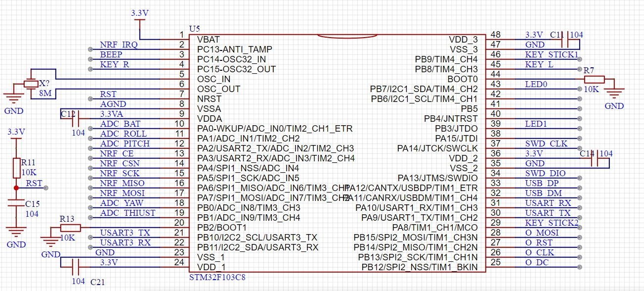Click the NRST pin name
The width and height of the screenshot is (644, 291).
pyautogui.click(x=210, y=99)
